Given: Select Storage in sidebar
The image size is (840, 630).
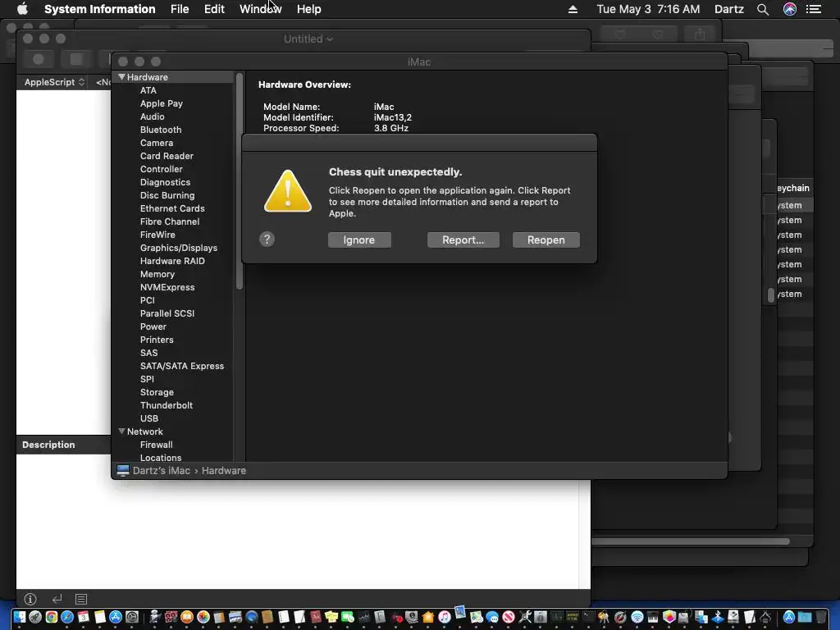Looking at the screenshot, I should click(157, 392).
